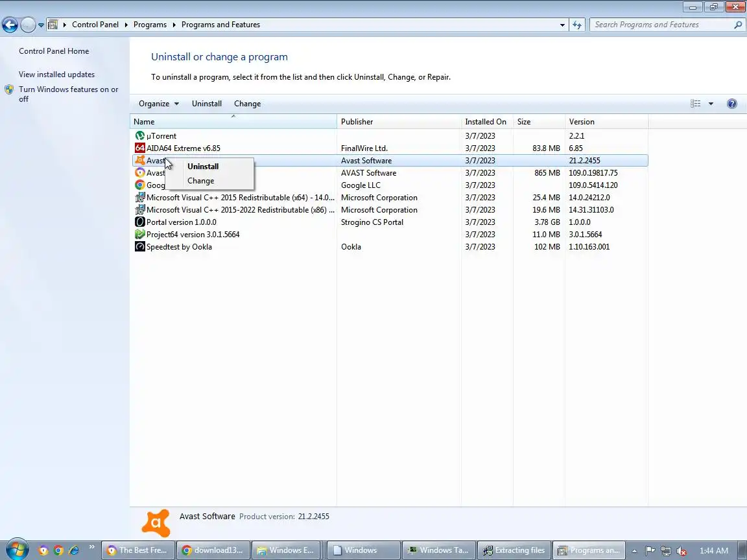Image resolution: width=747 pixels, height=560 pixels.
Task: Select Strogino CS Portal publisher cell
Action: coord(372,222)
